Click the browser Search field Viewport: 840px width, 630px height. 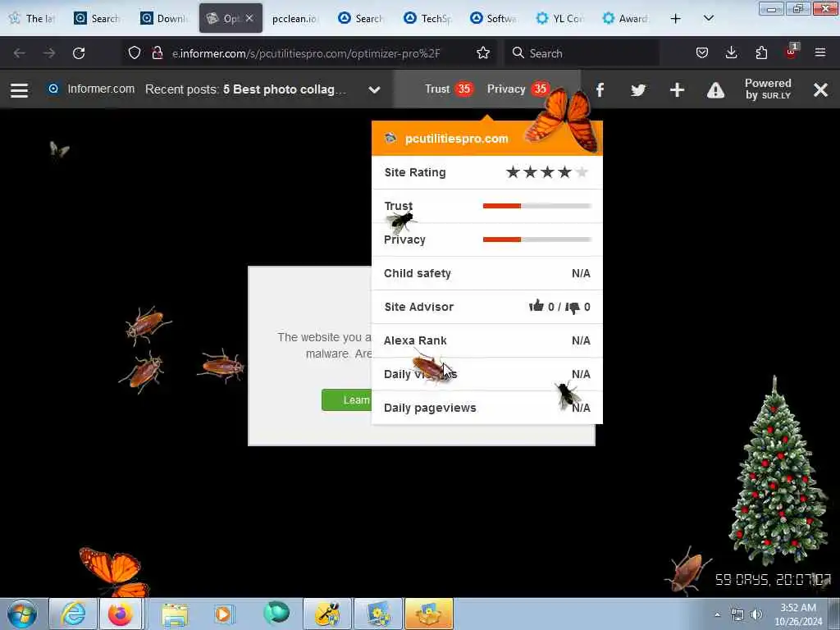[582, 53]
